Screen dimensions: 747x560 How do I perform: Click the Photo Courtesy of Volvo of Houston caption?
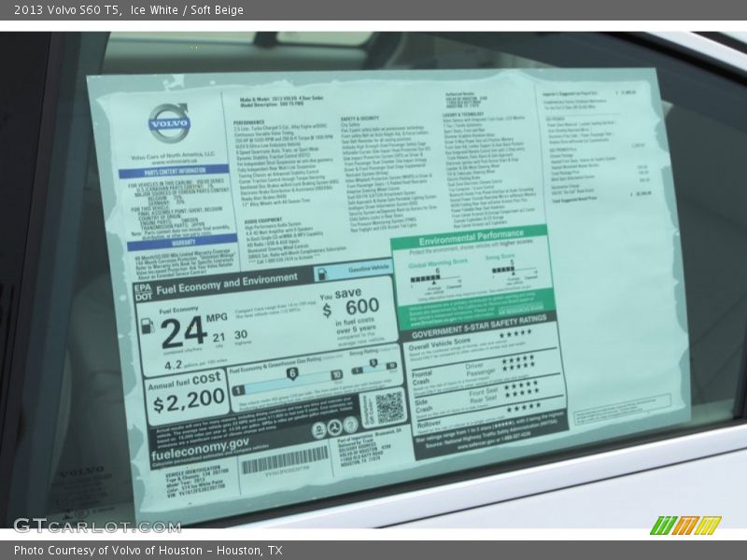click(148, 551)
